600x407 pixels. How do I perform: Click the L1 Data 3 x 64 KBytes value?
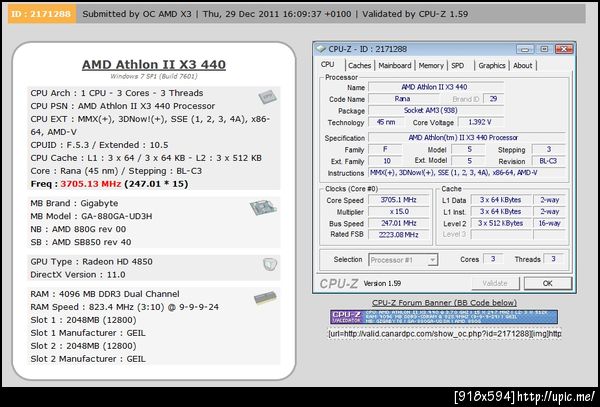tap(501, 200)
